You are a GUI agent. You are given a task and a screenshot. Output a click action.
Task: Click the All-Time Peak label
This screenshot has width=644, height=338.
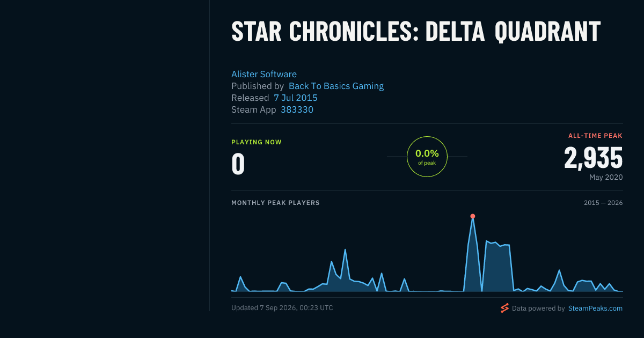click(595, 136)
